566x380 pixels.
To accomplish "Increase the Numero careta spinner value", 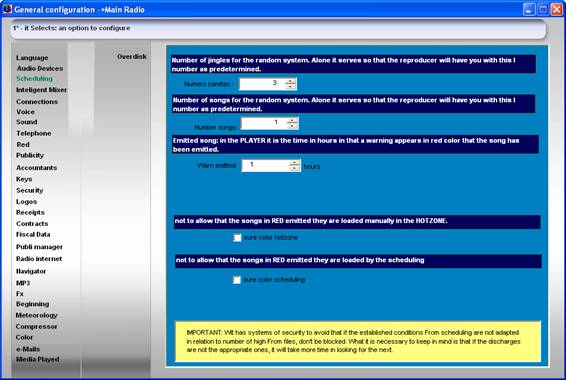I will [x=291, y=81].
